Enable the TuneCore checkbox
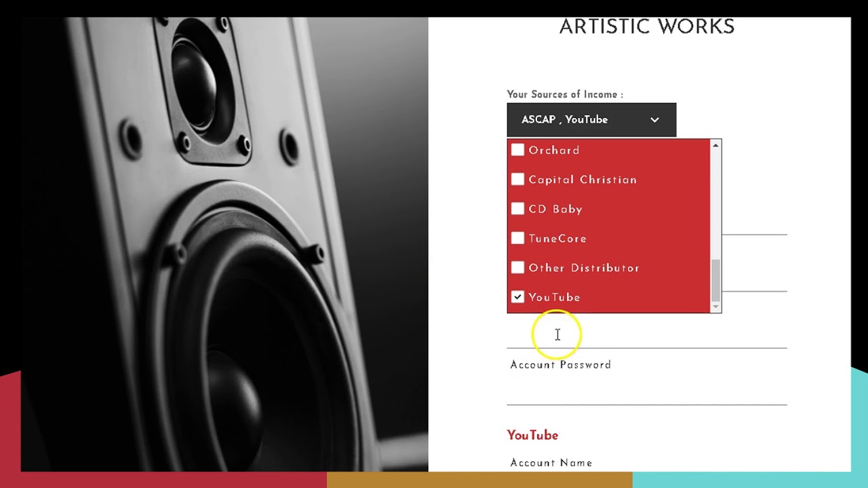868x488 pixels. point(517,239)
